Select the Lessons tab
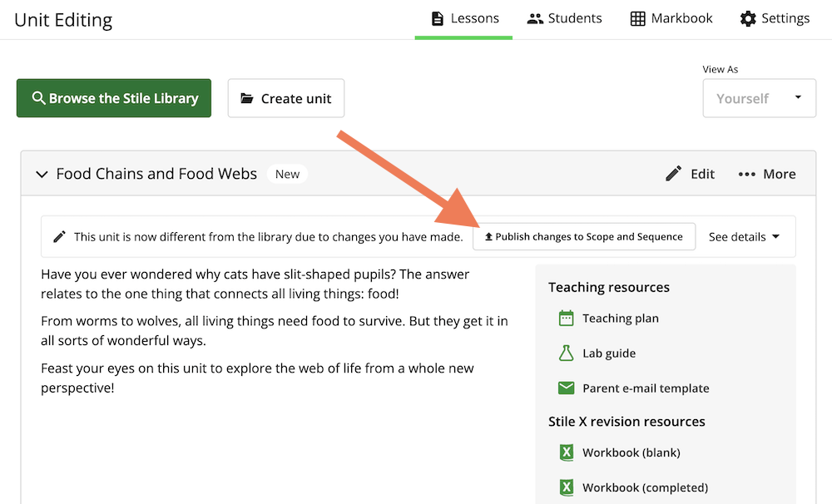The image size is (832, 504). (x=464, y=18)
